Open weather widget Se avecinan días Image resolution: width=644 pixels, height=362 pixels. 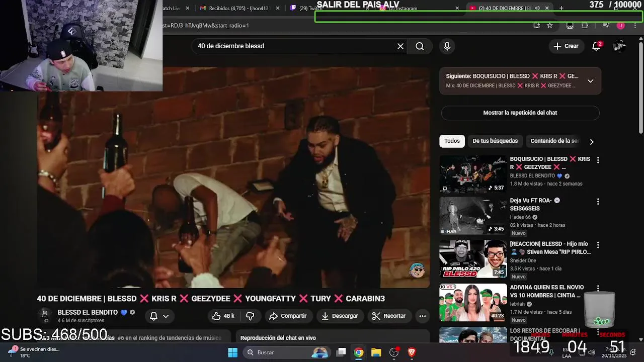[35, 352]
